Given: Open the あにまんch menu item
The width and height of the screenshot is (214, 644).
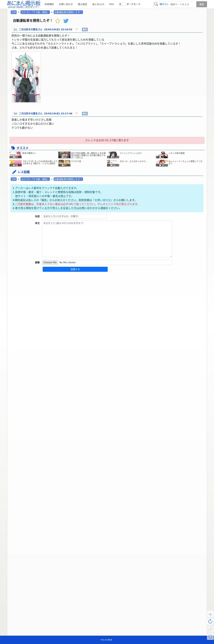Looking at the screenshot, I should pyautogui.click(x=98, y=4).
